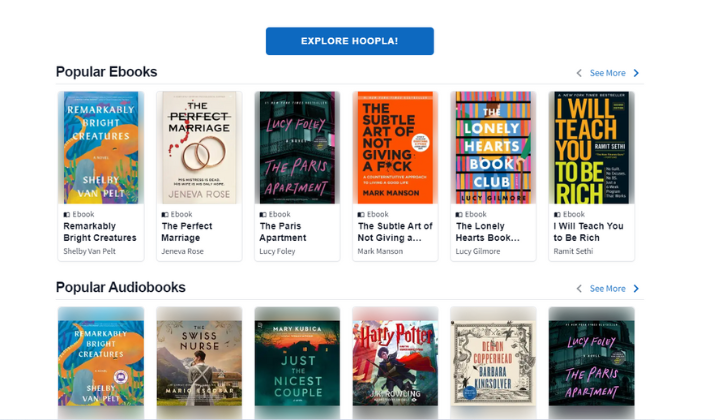This screenshot has height=420, width=715.
Task: Click author name Lucy Gilmore
Action: coord(478,251)
